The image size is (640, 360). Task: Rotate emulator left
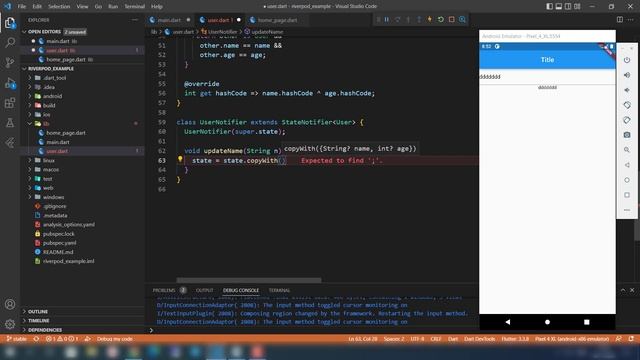click(627, 105)
